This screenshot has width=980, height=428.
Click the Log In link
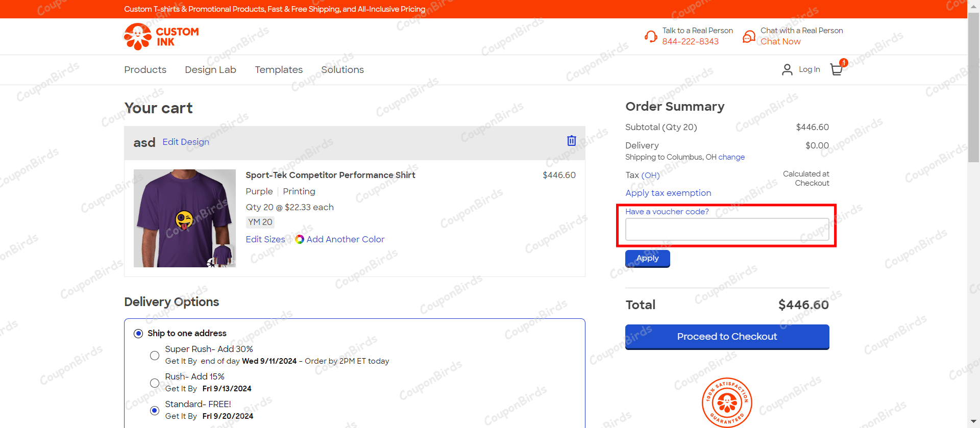click(810, 69)
